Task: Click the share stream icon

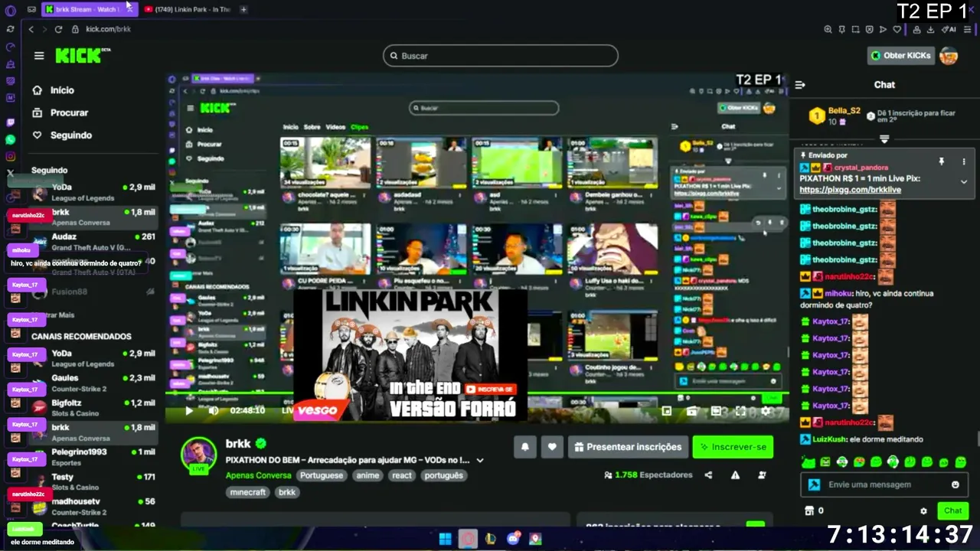Action: 708,474
